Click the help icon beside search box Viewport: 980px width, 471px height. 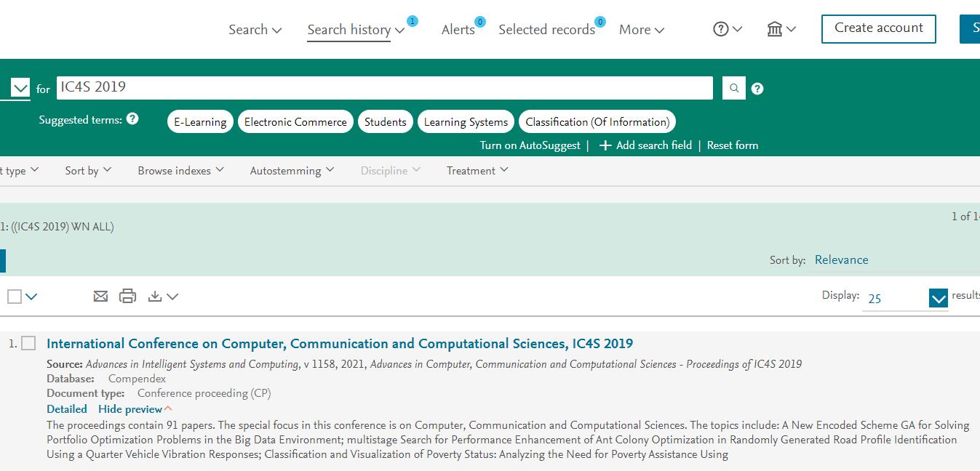click(x=757, y=89)
